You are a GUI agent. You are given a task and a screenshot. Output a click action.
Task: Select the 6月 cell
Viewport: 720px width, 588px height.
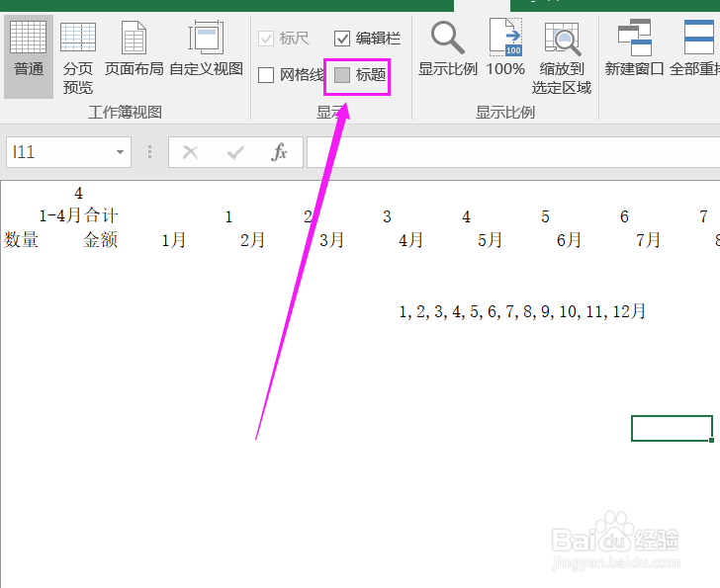tap(569, 240)
